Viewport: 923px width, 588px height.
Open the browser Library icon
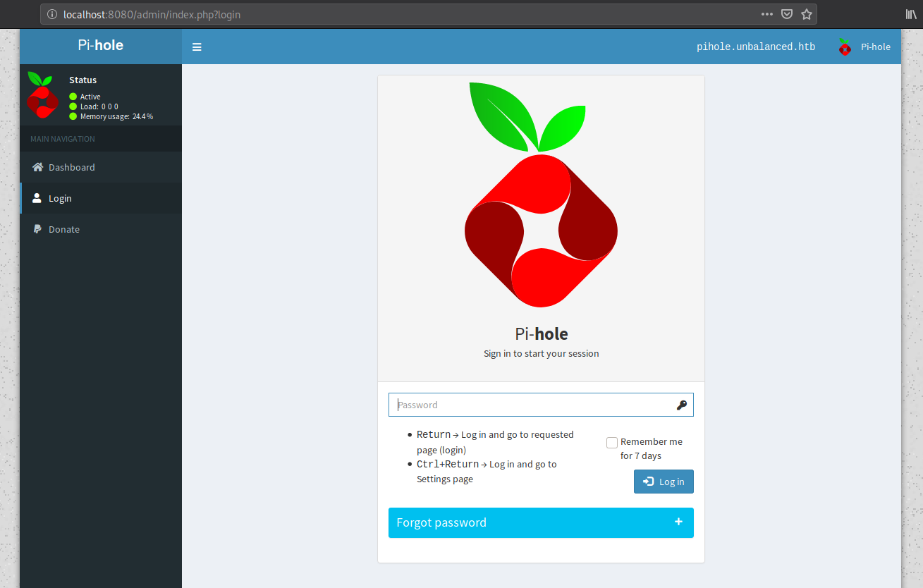[x=911, y=14]
